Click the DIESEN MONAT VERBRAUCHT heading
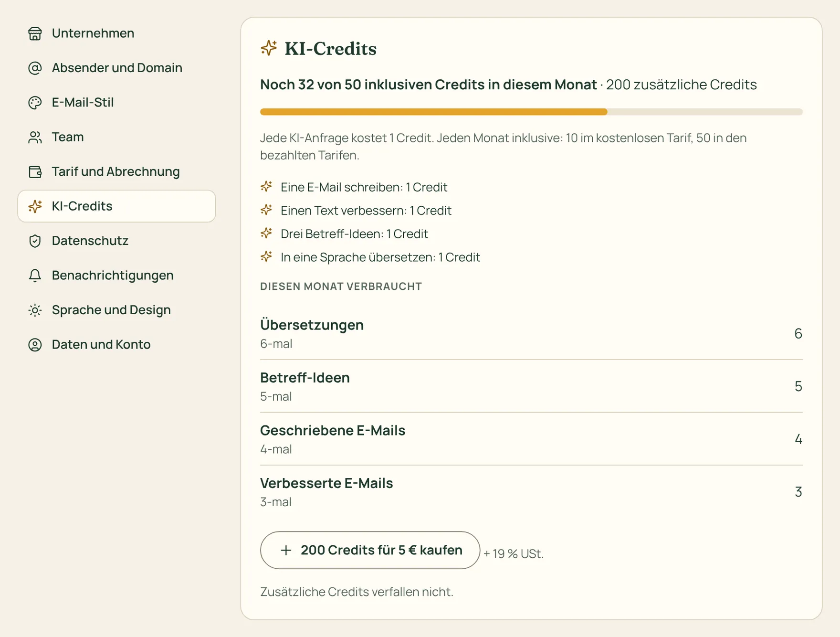Image resolution: width=840 pixels, height=637 pixels. click(341, 286)
